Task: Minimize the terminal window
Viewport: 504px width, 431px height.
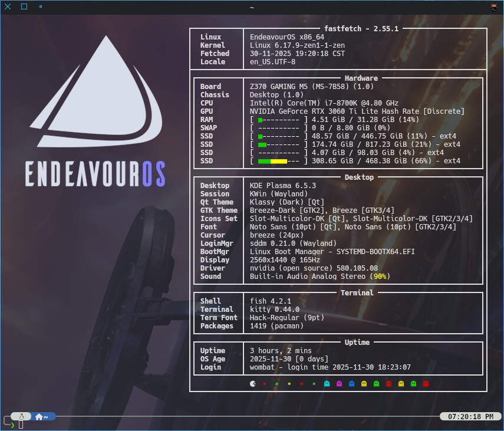Action: [x=40, y=7]
